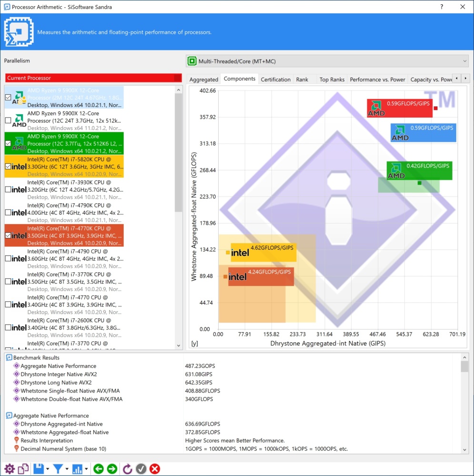Click the Aggregate Native Performance section icon
The image size is (474, 476).
(x=9, y=416)
